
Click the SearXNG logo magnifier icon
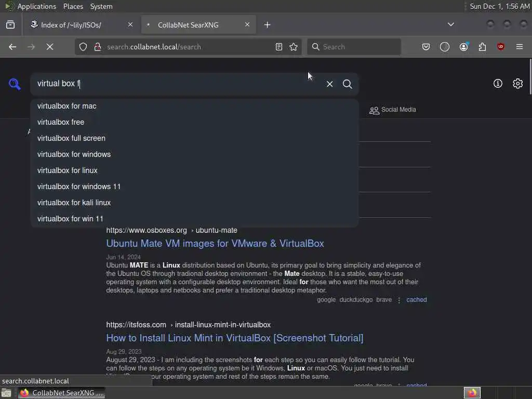pos(15,84)
